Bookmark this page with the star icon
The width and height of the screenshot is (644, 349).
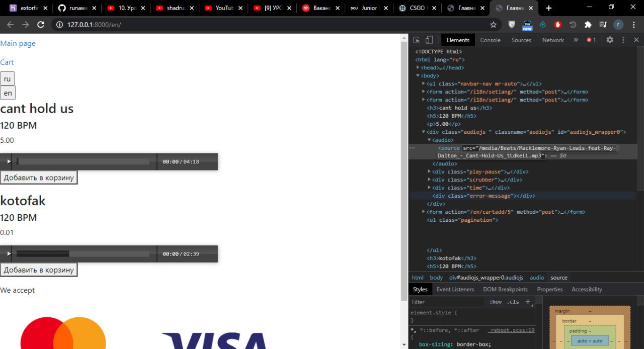(493, 25)
